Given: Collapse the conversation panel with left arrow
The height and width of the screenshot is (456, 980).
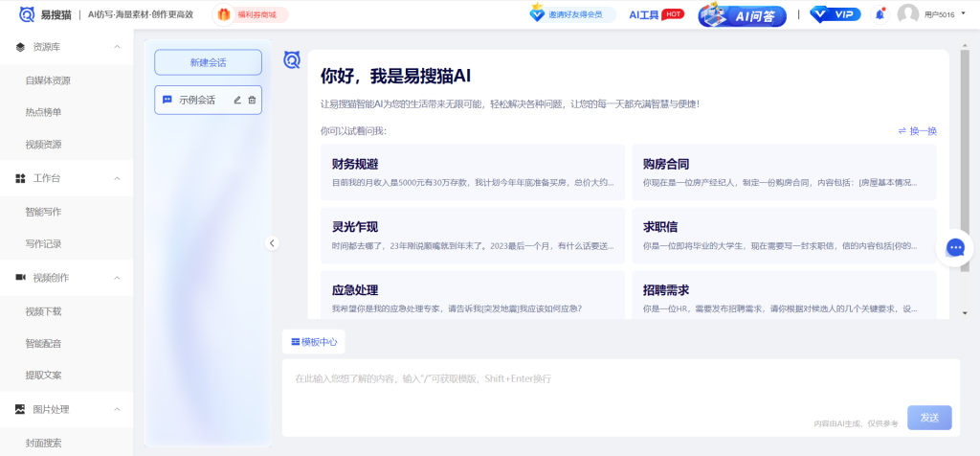Looking at the screenshot, I should pos(272,243).
